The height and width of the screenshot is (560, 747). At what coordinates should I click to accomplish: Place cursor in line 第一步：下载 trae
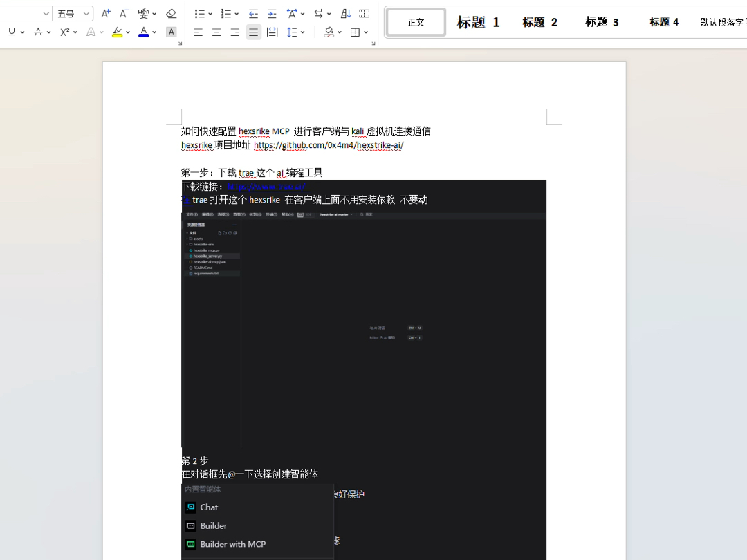252,173
